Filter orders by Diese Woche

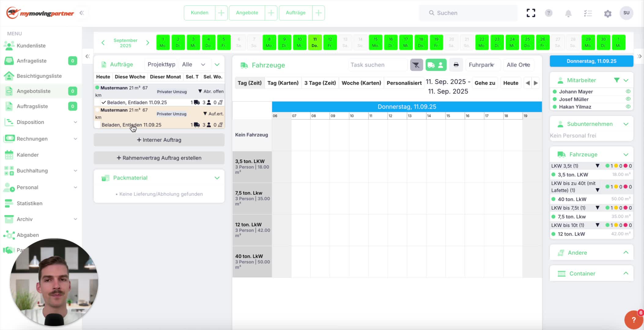130,77
